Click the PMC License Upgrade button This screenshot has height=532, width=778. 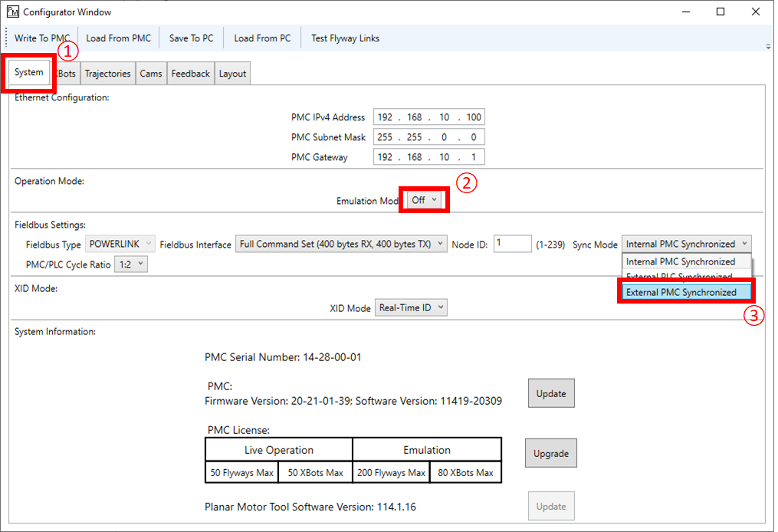click(x=550, y=453)
